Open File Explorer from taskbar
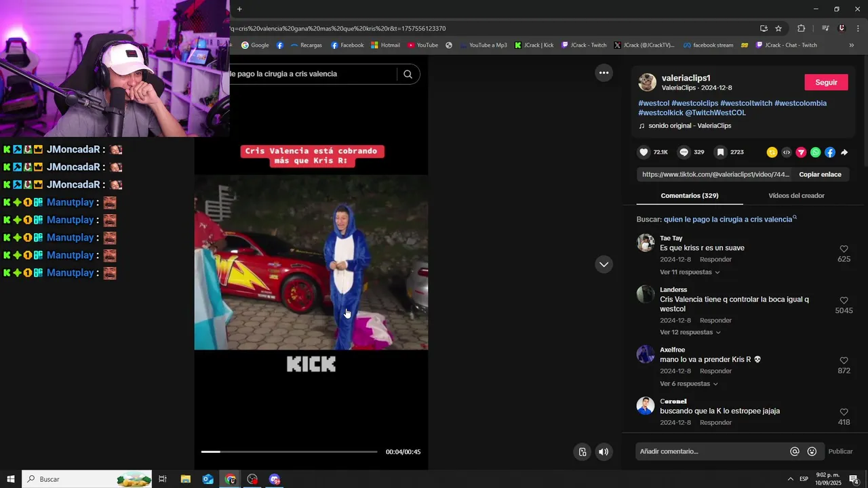 (186, 479)
